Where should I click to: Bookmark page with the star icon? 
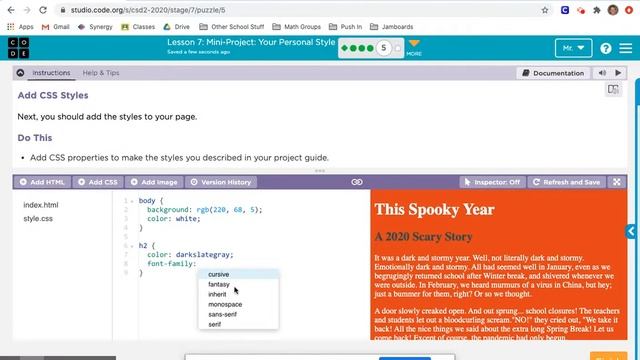(x=545, y=10)
